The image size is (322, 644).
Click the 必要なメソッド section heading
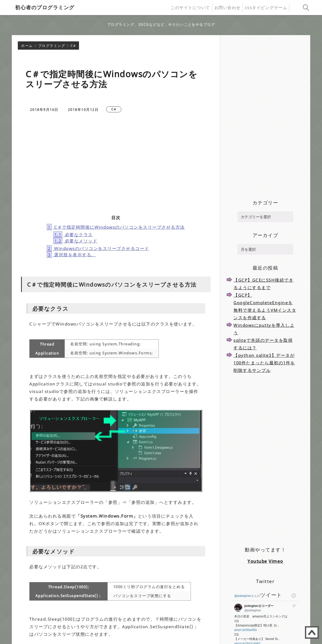tap(116, 551)
